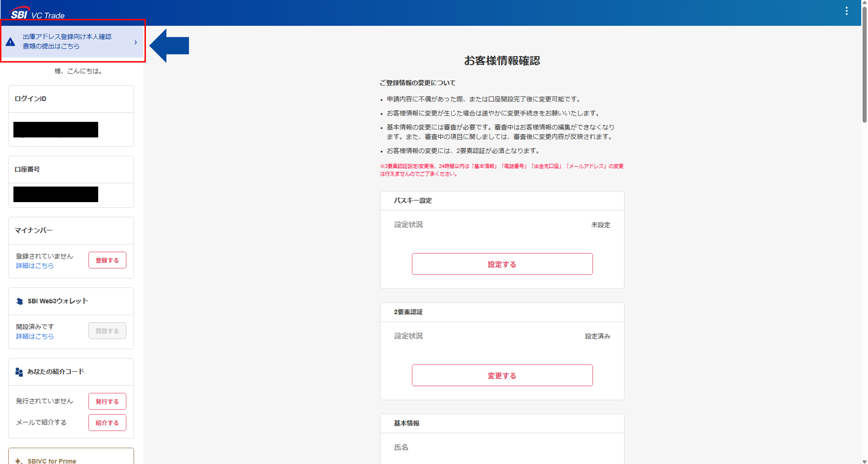Click 紹介する button for email referral

(107, 423)
